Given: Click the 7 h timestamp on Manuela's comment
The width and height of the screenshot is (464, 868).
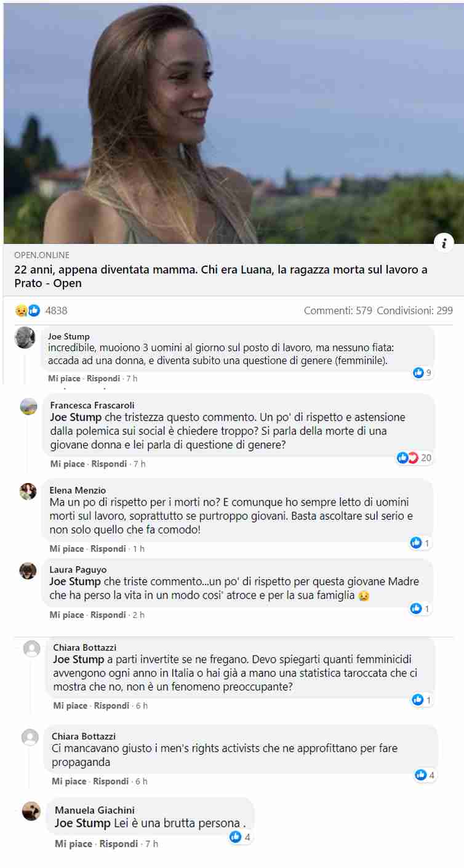Looking at the screenshot, I should pyautogui.click(x=151, y=844).
